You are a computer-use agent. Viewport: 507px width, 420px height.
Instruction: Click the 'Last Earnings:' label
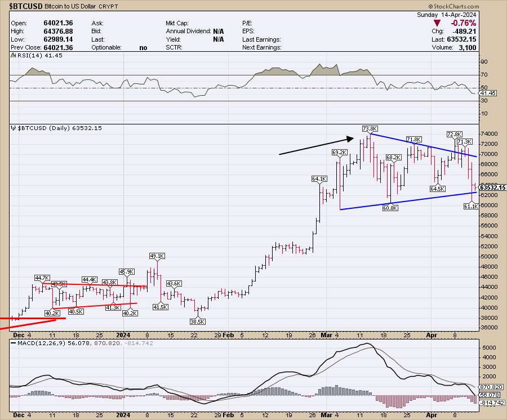point(261,39)
